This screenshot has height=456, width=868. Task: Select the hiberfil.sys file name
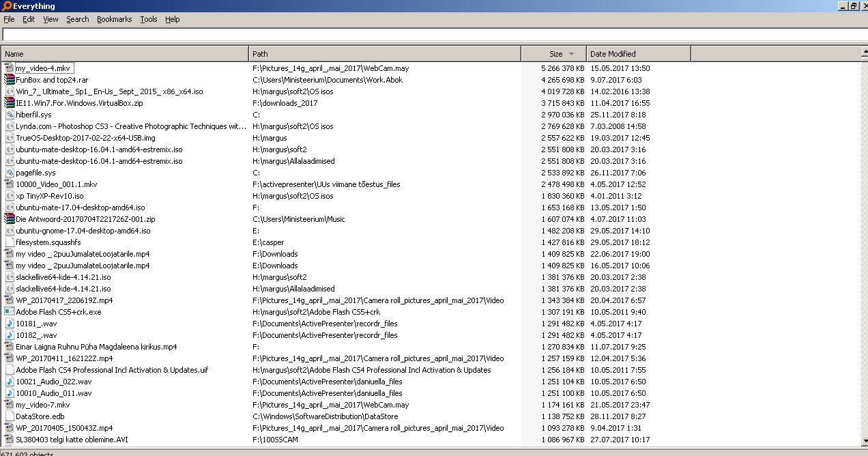(x=34, y=115)
